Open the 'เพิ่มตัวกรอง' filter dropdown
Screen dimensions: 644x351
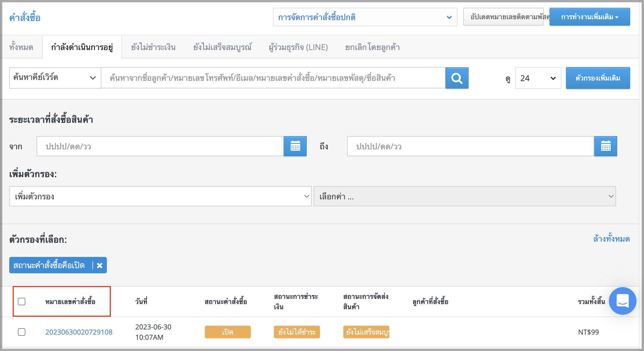pyautogui.click(x=160, y=196)
